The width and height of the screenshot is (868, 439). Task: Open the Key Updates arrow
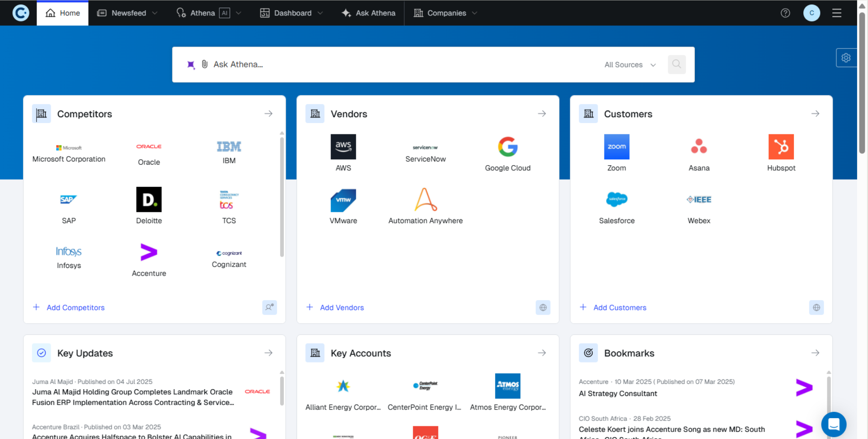point(269,353)
